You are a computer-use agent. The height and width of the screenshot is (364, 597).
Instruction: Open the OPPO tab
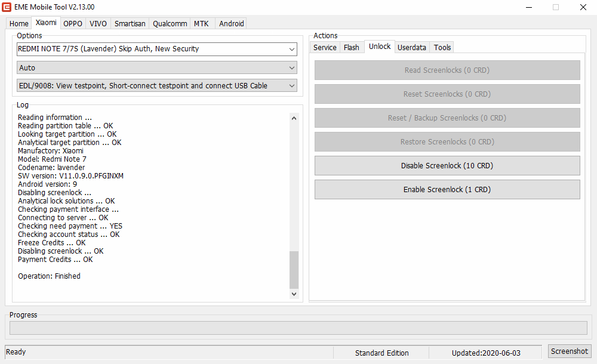[x=73, y=24]
